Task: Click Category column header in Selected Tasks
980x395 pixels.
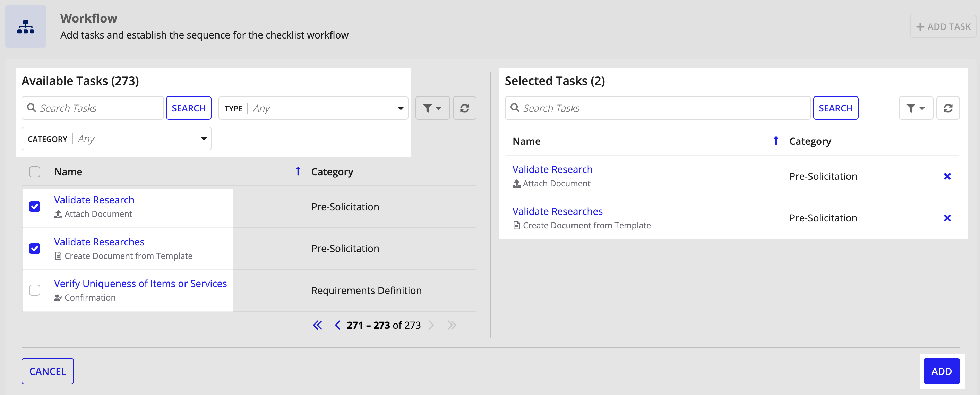Action: (810, 141)
